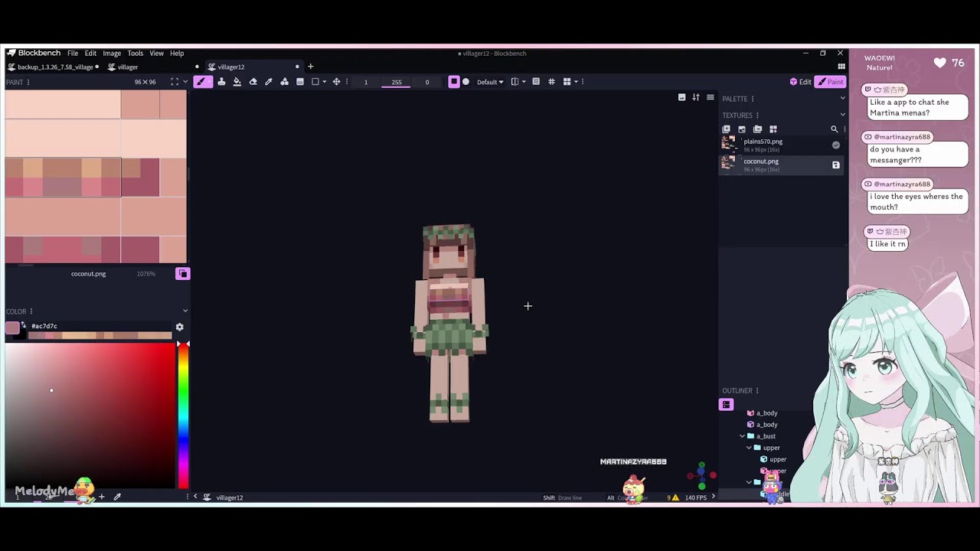Viewport: 980px width, 551px height.
Task: Select coconut.png texture row
Action: tap(781, 164)
